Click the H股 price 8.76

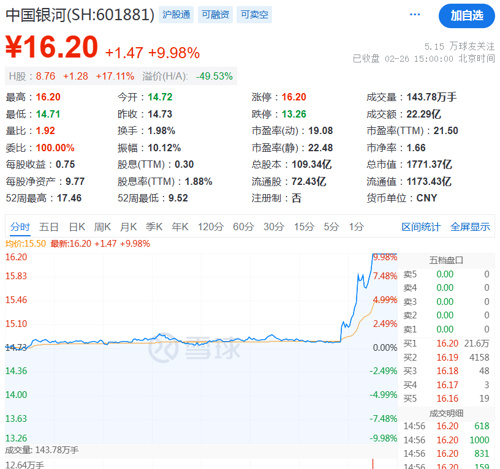(46, 76)
